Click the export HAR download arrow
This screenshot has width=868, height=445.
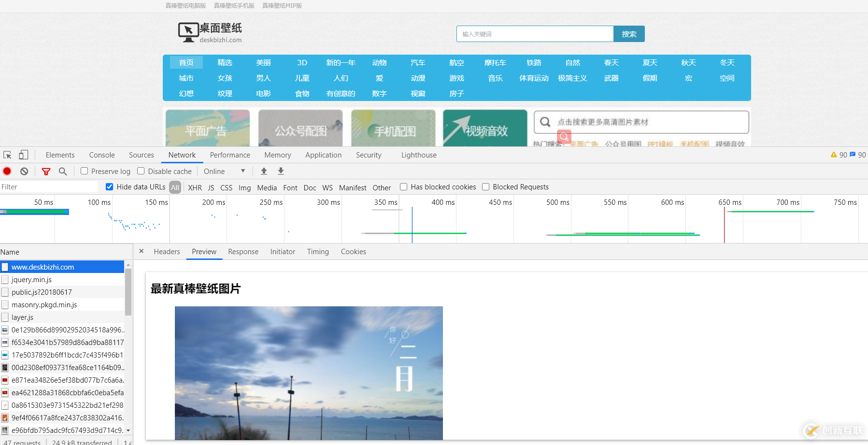tap(281, 171)
